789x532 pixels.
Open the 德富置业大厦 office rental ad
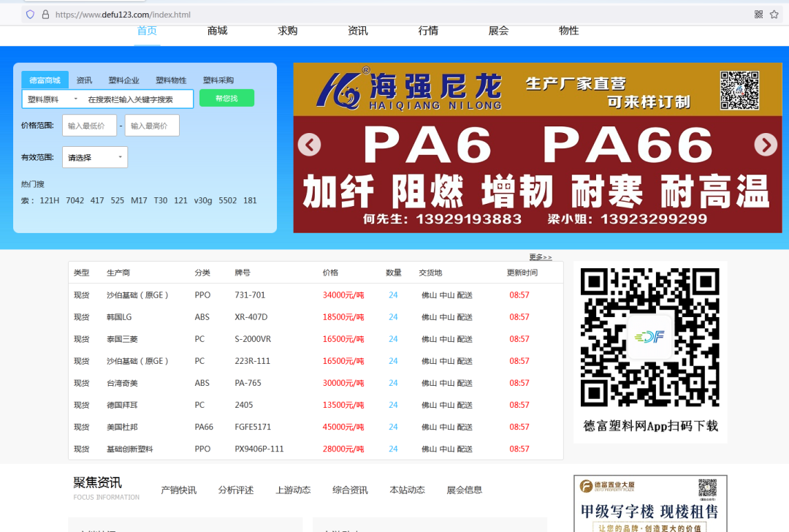point(650,503)
